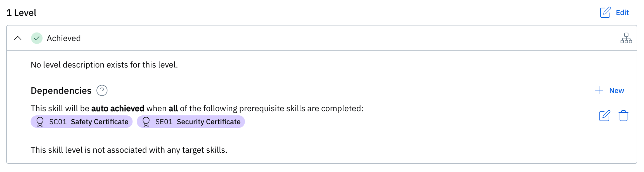Click the Safety Certificate skill name
The image size is (644, 172).
pos(100,122)
